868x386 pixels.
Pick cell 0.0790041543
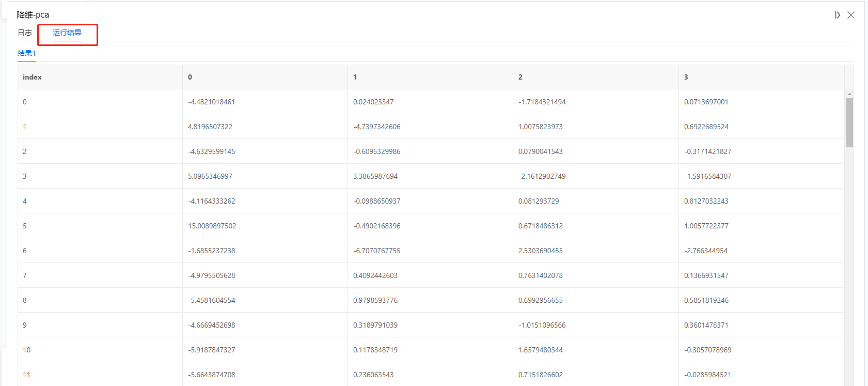541,151
